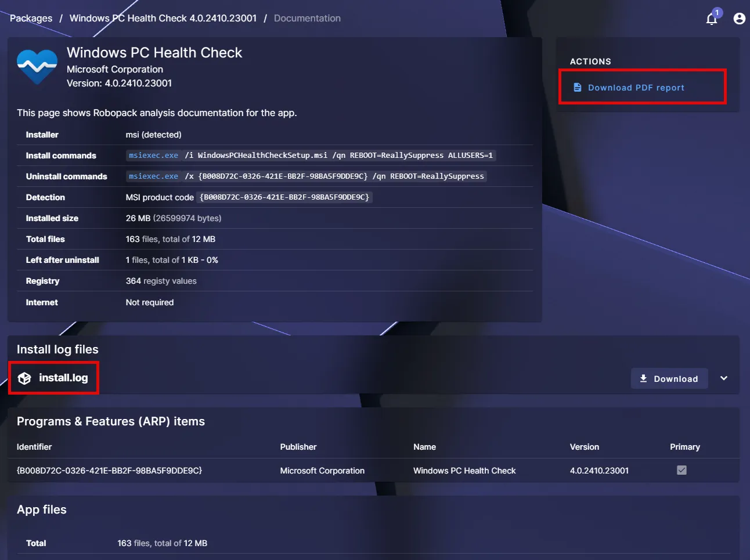Toggle the Primary checkbox for Windows PC Health Check
This screenshot has width=750, height=560.
point(682,470)
